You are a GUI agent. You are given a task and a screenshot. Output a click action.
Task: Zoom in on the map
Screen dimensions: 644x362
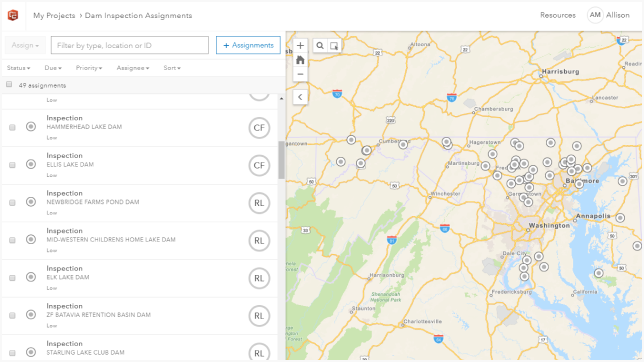pos(300,46)
